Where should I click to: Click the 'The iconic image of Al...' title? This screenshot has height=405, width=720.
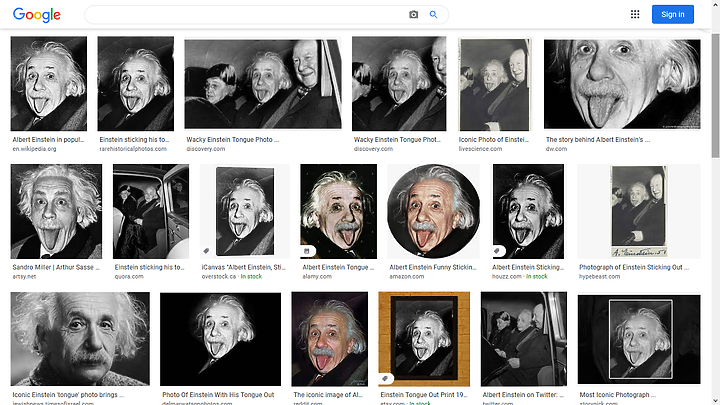pyautogui.click(x=328, y=395)
